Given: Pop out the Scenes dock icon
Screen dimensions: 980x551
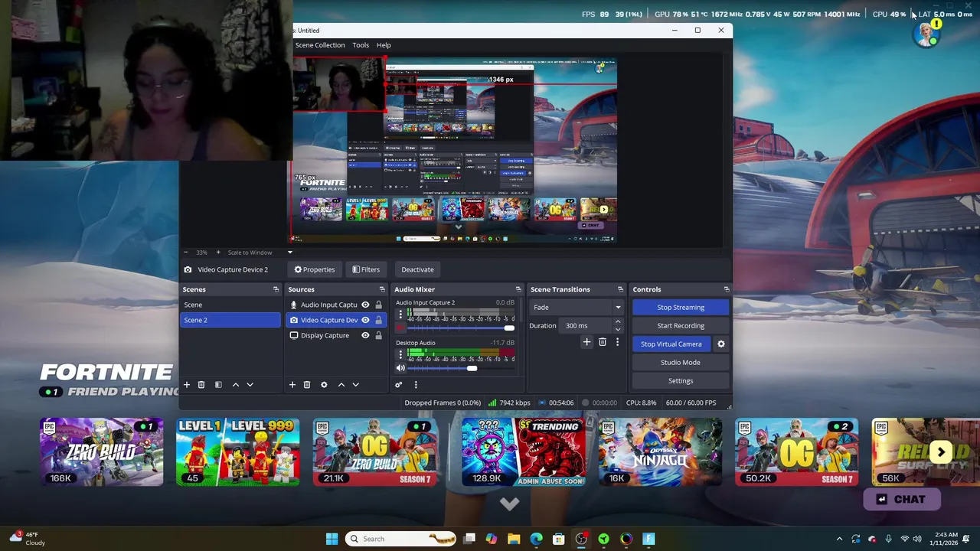Looking at the screenshot, I should point(276,289).
